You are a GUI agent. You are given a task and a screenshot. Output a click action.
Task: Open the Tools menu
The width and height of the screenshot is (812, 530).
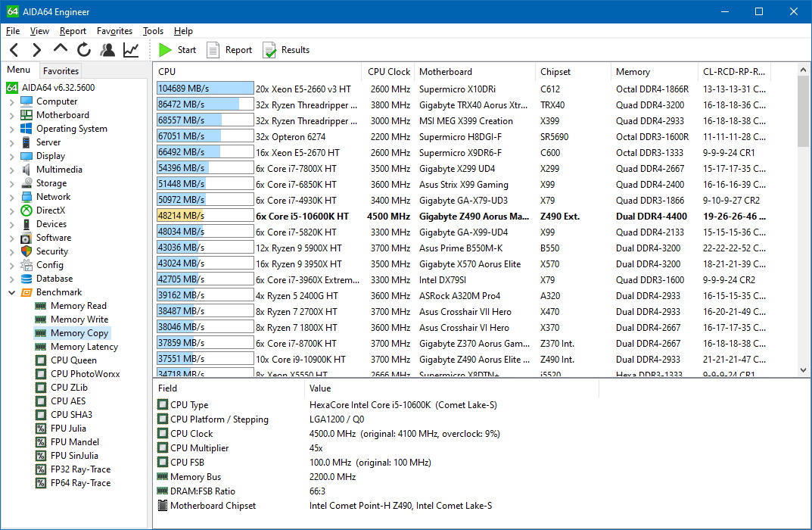(x=153, y=31)
